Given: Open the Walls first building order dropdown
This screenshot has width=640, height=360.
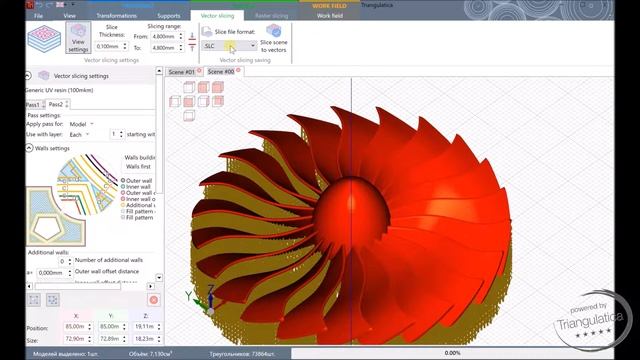Looking at the screenshot, I should 138,167.
